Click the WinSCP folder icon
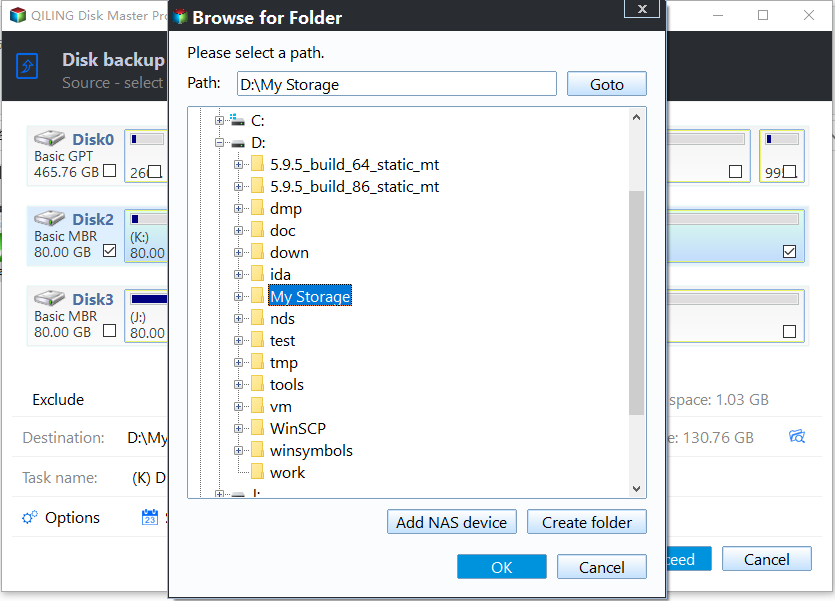Image resolution: width=835 pixels, height=601 pixels. (257, 427)
